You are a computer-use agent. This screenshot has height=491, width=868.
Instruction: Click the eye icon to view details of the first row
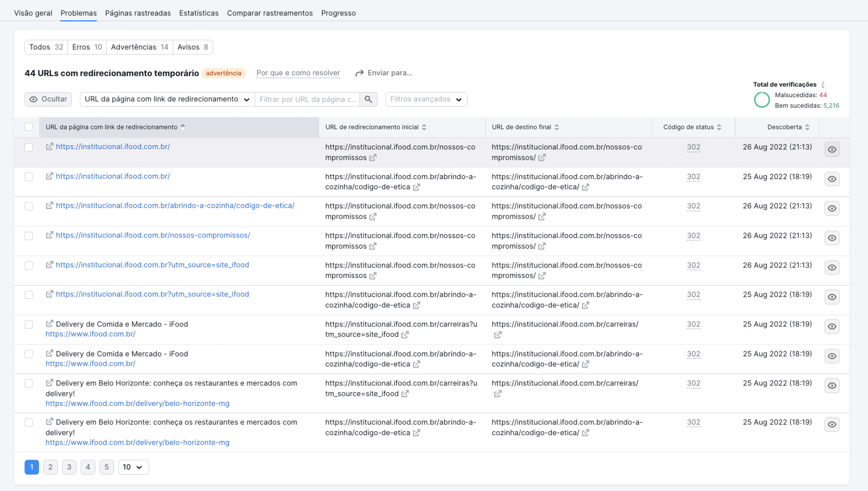pyautogui.click(x=832, y=149)
